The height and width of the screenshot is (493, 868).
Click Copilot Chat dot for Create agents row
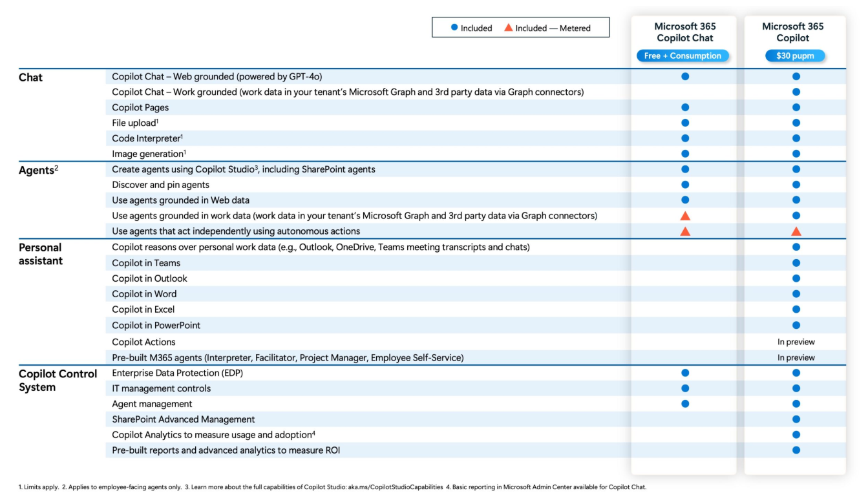click(685, 169)
